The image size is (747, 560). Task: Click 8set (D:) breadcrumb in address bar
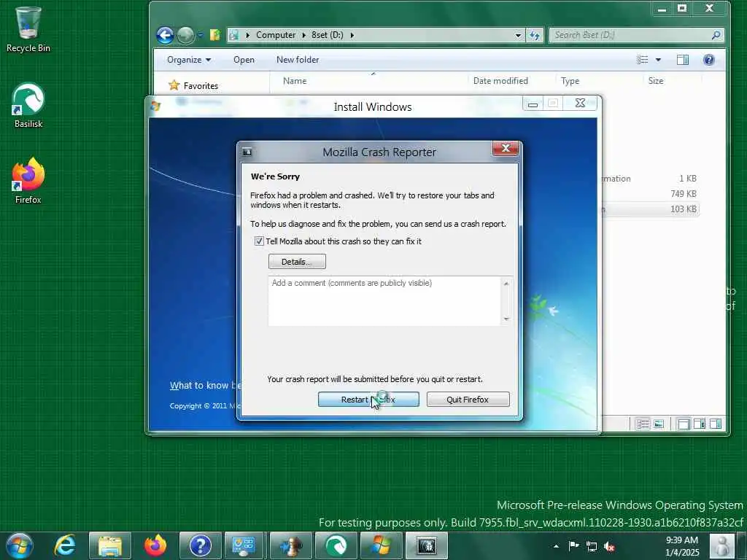[328, 35]
